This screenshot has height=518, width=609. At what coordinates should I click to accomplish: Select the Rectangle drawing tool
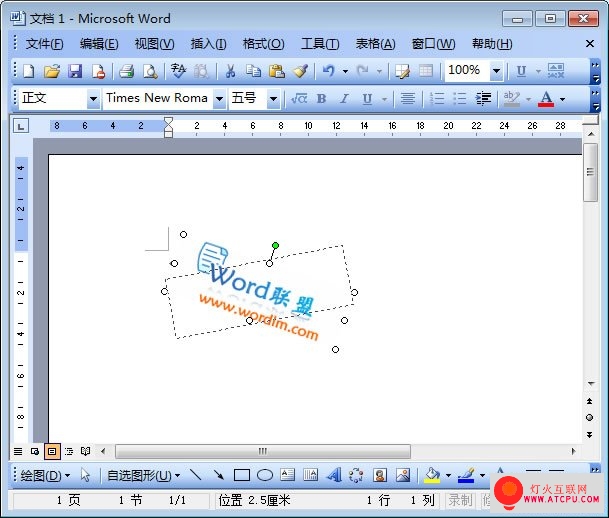(242, 475)
